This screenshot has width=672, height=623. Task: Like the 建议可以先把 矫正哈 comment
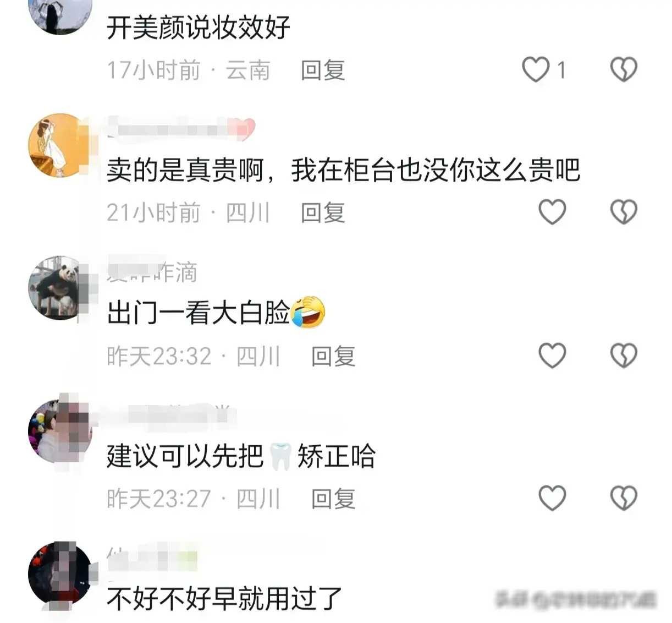pos(552,498)
